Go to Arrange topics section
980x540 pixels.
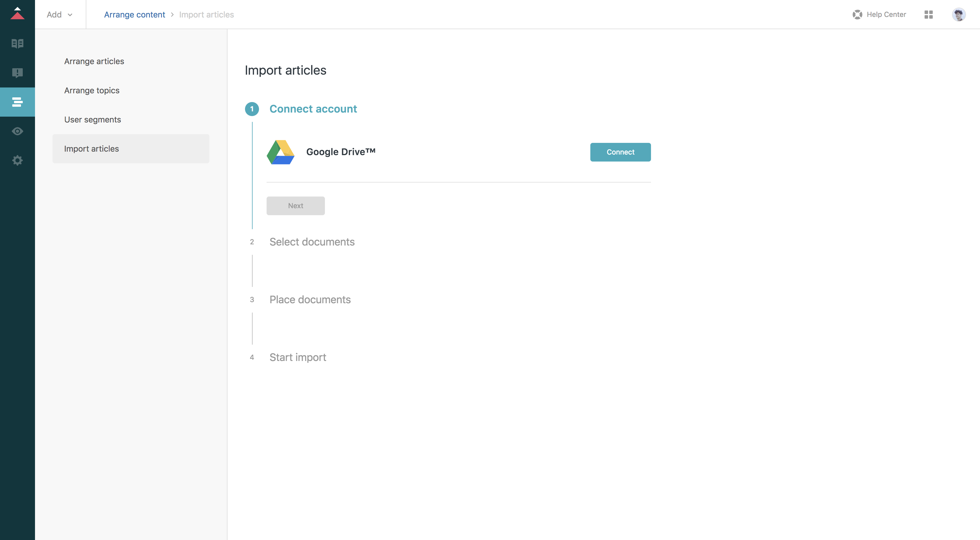pyautogui.click(x=92, y=90)
